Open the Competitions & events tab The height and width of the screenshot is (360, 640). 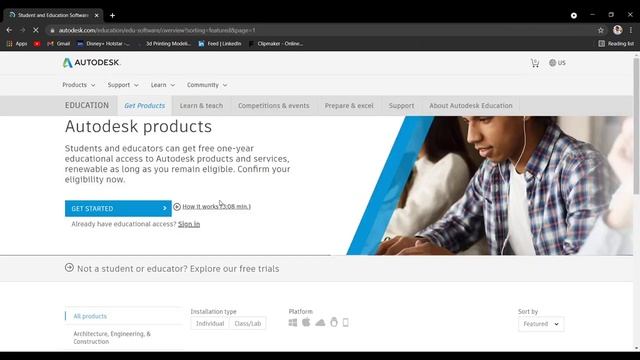(273, 106)
